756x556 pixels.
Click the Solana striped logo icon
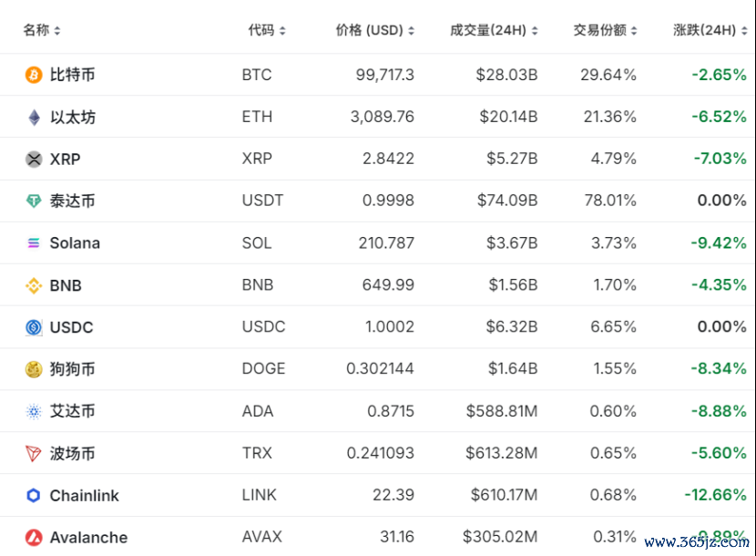pyautogui.click(x=34, y=242)
